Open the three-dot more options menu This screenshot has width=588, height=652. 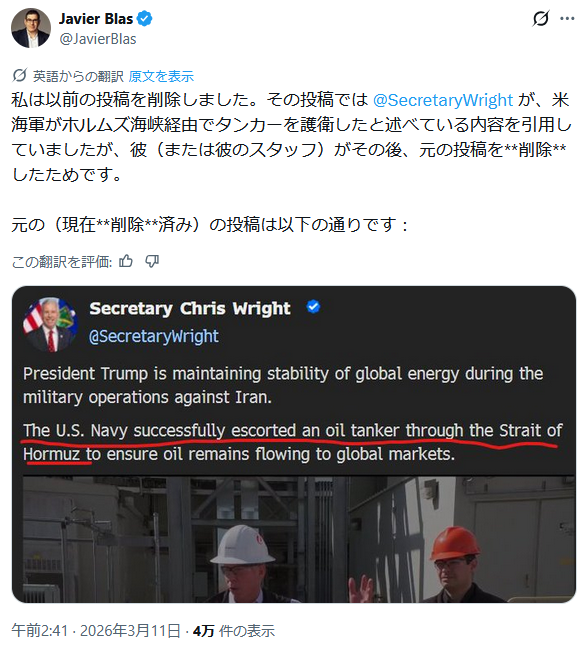pyautogui.click(x=567, y=18)
